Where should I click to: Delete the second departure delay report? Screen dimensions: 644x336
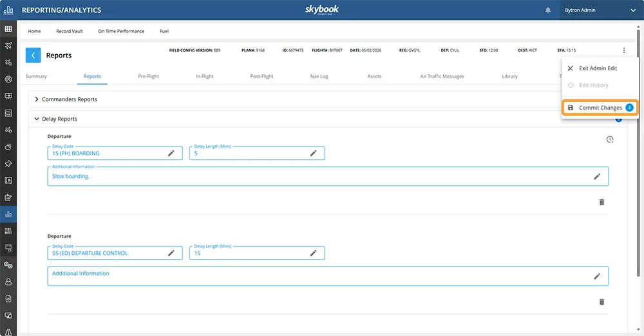(x=601, y=302)
